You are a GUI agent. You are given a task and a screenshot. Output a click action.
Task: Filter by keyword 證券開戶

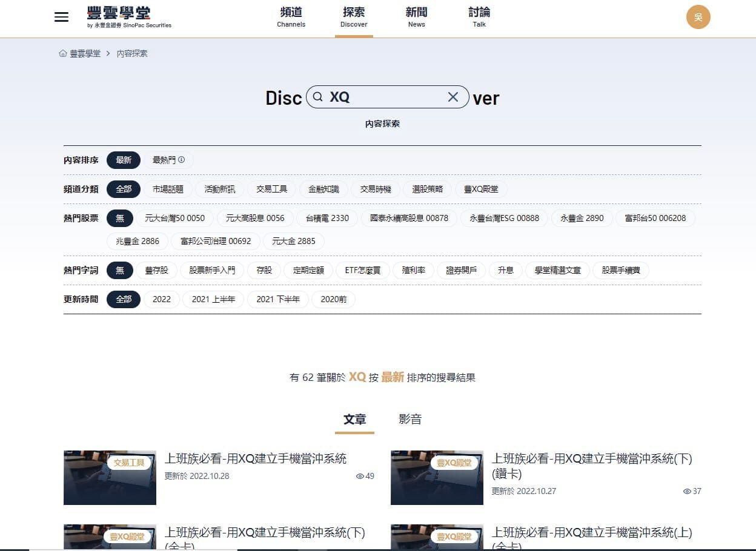pos(462,270)
